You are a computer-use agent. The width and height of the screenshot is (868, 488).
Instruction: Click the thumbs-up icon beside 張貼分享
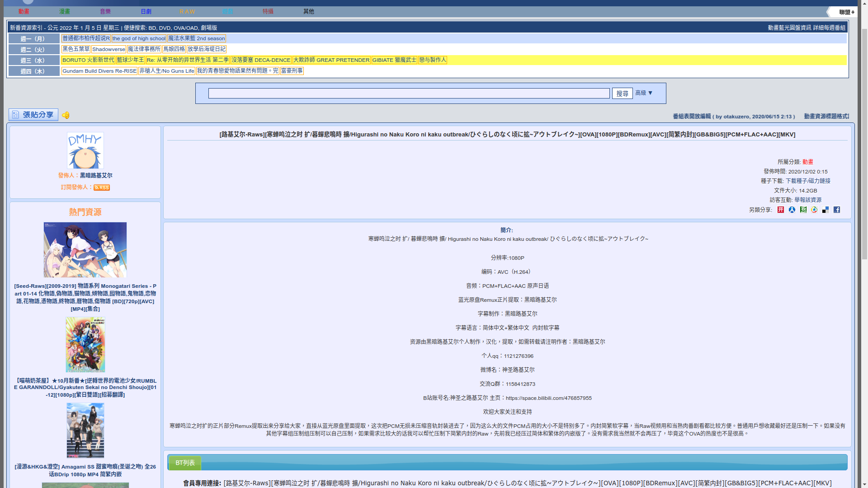66,115
